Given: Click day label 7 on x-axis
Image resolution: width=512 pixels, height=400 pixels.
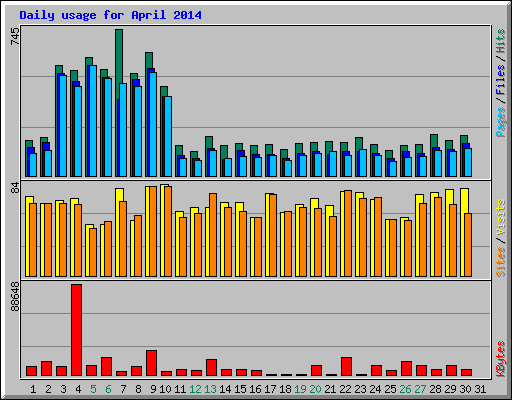Looking at the screenshot, I should [123, 389].
